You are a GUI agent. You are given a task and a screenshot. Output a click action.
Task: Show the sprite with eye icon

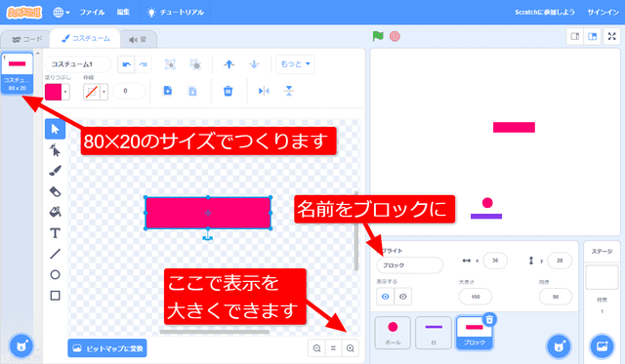386,297
